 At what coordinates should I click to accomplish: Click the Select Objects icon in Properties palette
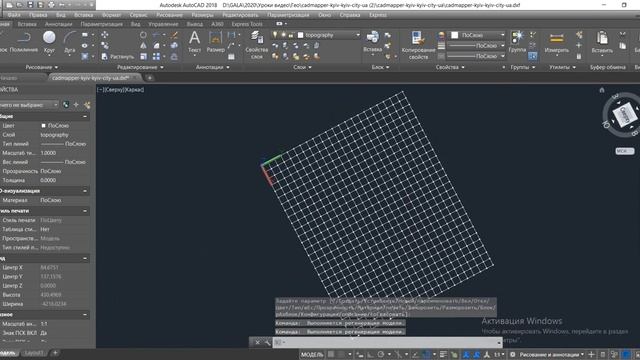(x=76, y=105)
